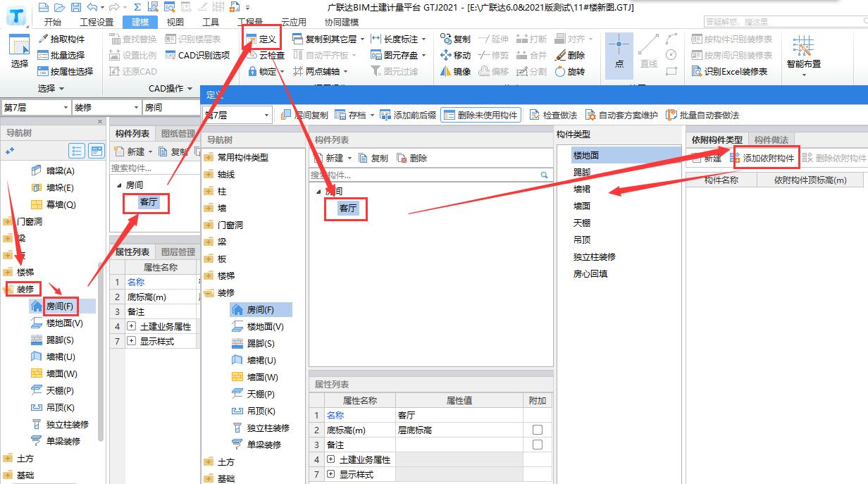Switch to the 协同建模 ribbon tab

click(342, 22)
